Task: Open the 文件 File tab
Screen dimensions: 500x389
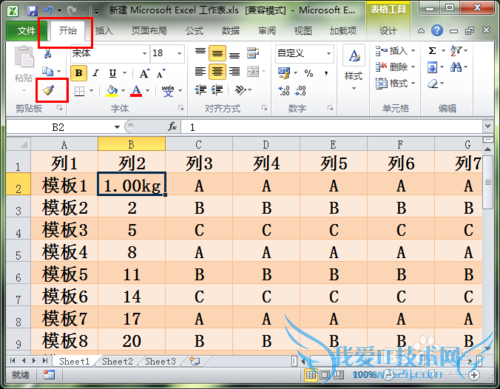Action: [26, 31]
